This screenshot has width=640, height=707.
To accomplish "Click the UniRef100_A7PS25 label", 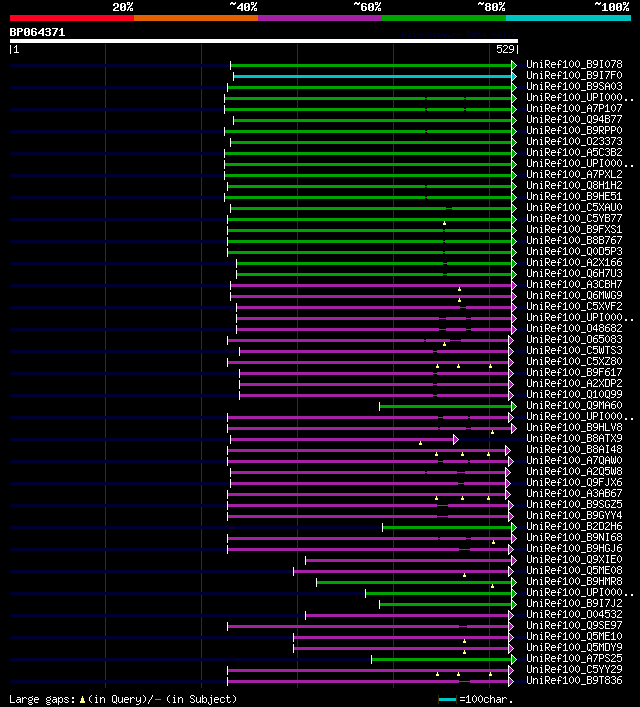I will pyautogui.click(x=574, y=659).
